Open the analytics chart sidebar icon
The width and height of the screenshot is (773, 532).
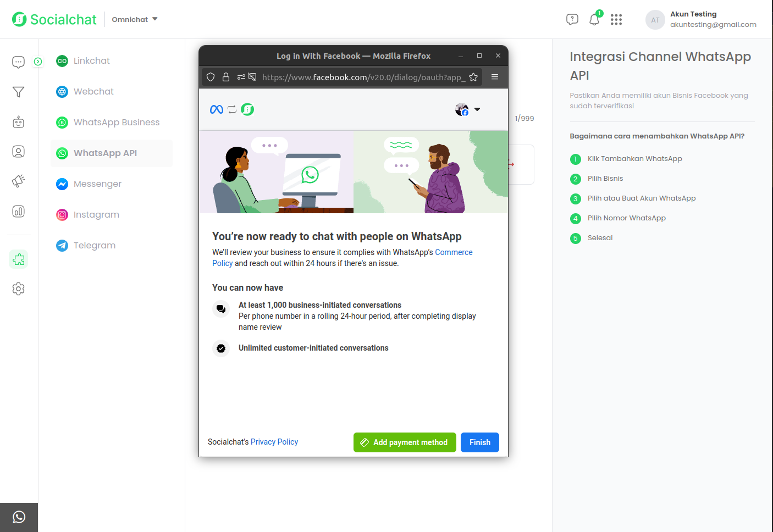(x=18, y=212)
